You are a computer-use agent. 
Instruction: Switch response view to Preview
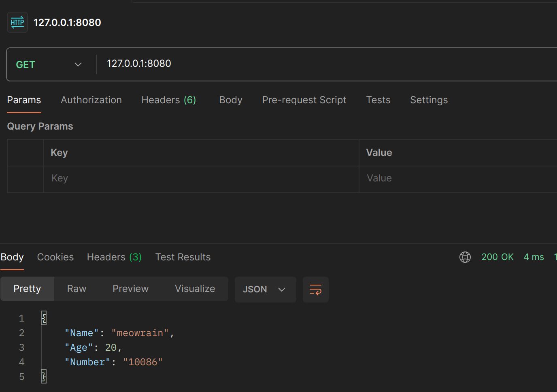(x=130, y=289)
